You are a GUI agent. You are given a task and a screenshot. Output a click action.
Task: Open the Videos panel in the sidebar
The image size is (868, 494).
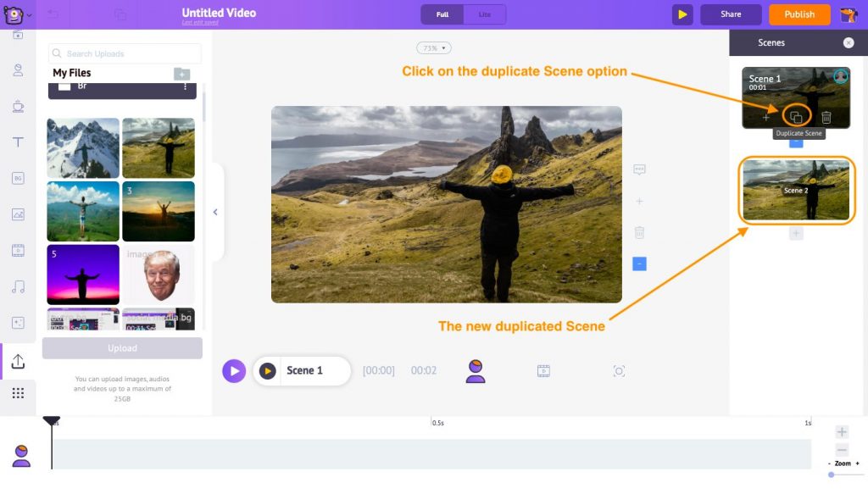click(x=19, y=250)
